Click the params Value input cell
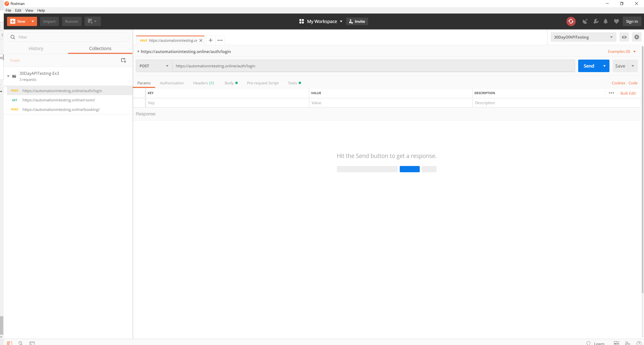Viewport: 644px width, 345px height. click(391, 103)
